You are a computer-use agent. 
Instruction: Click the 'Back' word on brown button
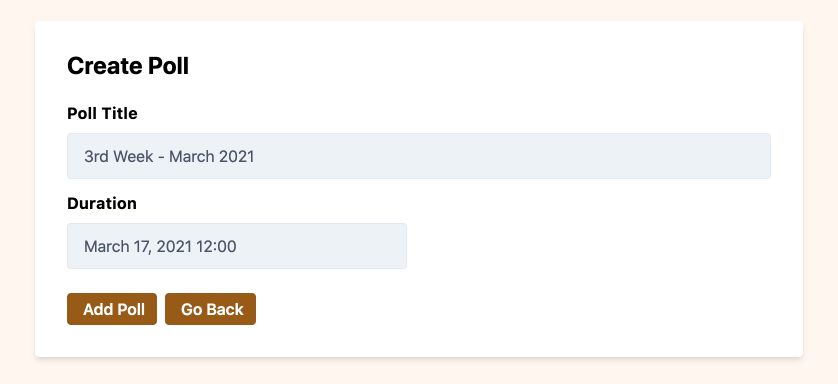(225, 309)
